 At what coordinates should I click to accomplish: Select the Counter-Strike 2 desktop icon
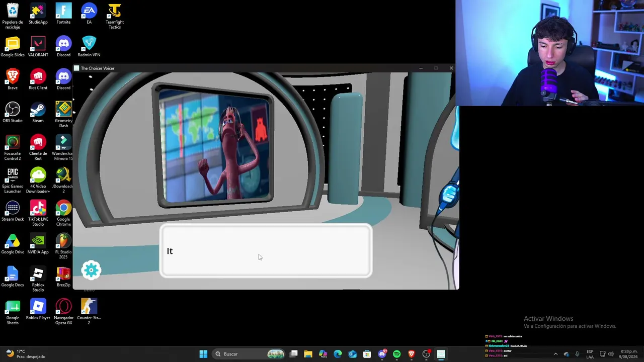tap(89, 312)
